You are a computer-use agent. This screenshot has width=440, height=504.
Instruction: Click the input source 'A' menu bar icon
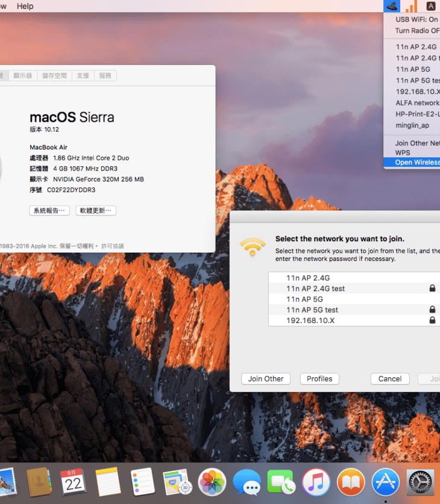[x=430, y=6]
